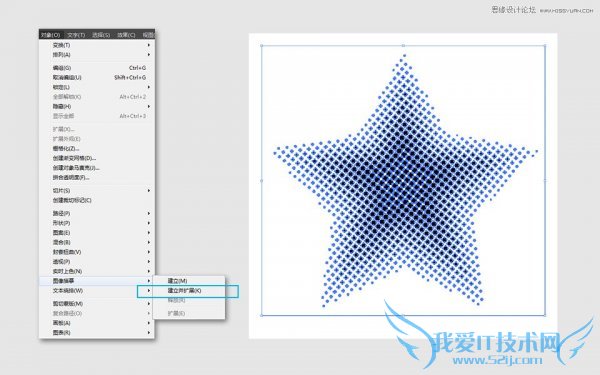Expand the 实时上色(N) Live Paint submenu
The image size is (600, 375).
[x=97, y=271]
